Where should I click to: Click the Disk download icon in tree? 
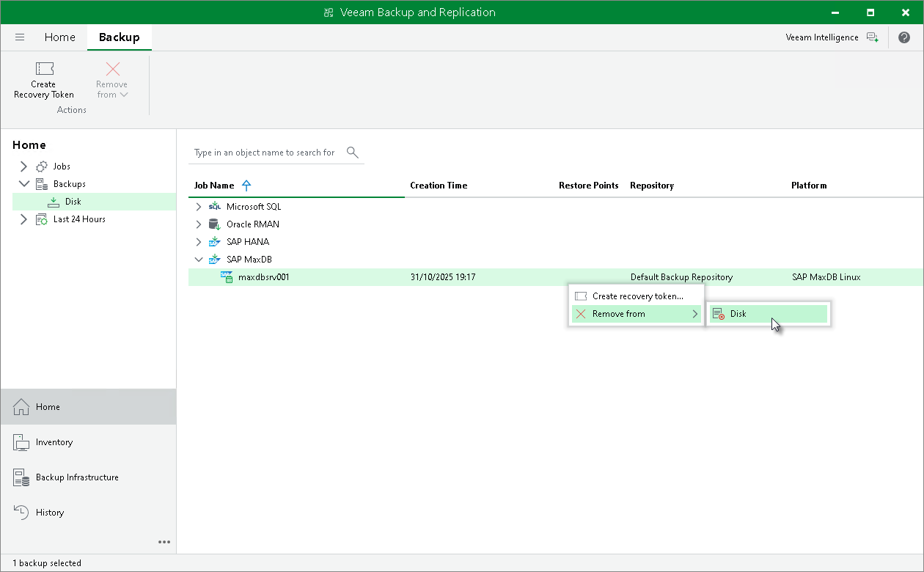point(54,202)
